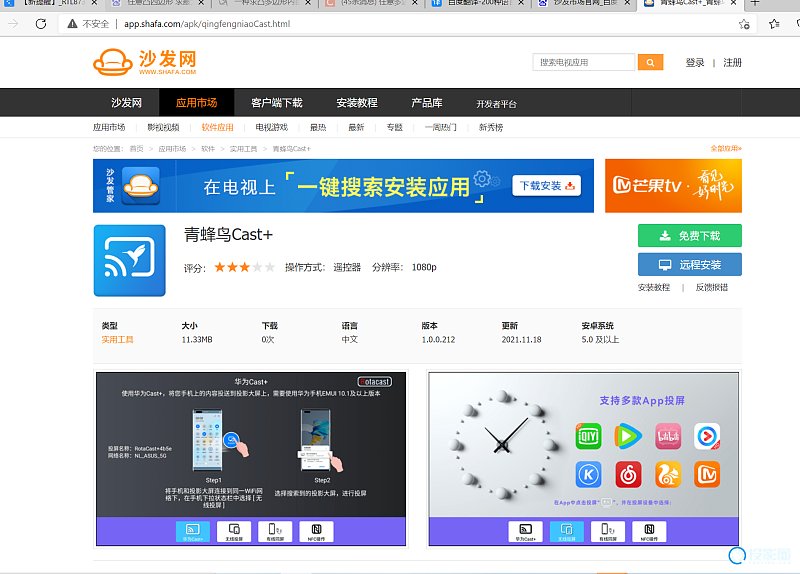
Task: Click 登录 link
Action: click(694, 62)
